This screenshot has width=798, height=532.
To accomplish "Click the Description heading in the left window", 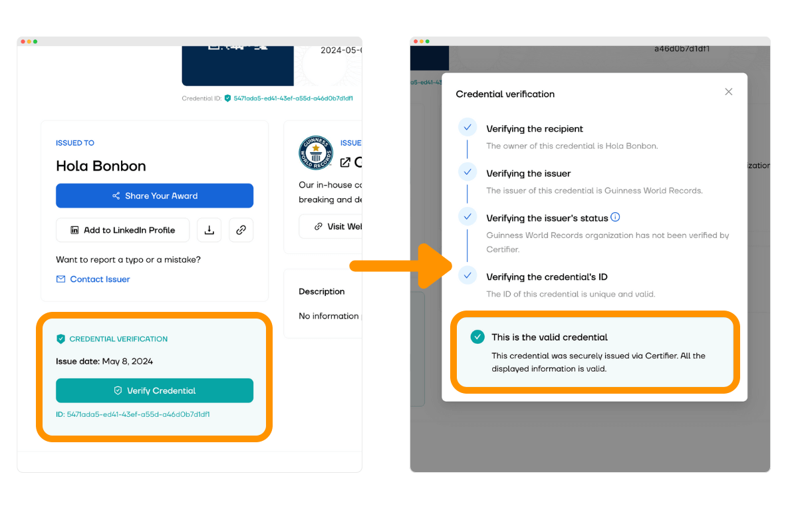I will point(321,292).
